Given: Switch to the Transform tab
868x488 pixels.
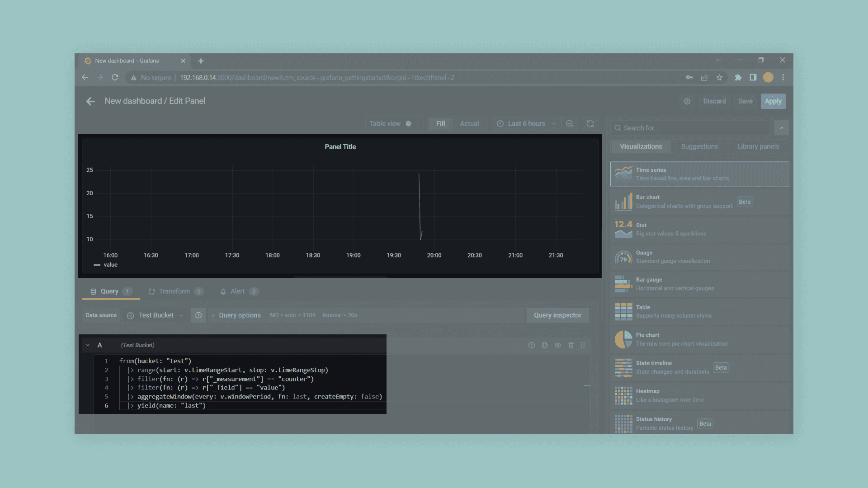Looking at the screenshot, I should [x=174, y=291].
